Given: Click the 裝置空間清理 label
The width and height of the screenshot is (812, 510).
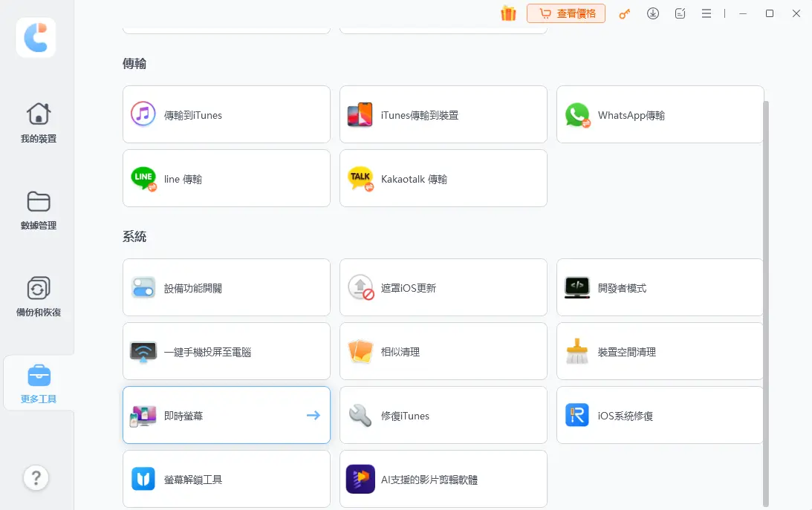Looking at the screenshot, I should click(626, 353).
